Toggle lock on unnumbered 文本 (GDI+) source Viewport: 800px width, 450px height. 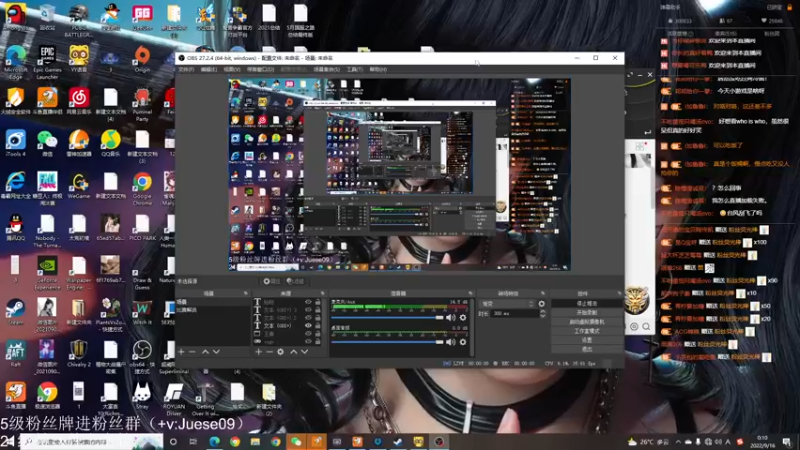(x=317, y=325)
